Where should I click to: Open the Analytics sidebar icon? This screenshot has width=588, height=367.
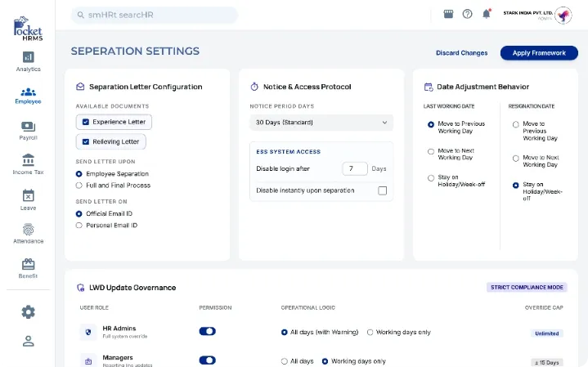click(28, 57)
